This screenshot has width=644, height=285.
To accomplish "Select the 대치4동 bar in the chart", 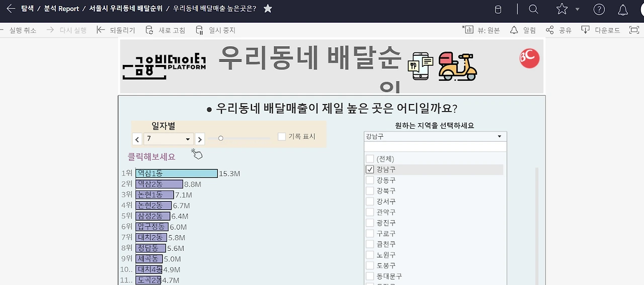I will click(149, 269).
